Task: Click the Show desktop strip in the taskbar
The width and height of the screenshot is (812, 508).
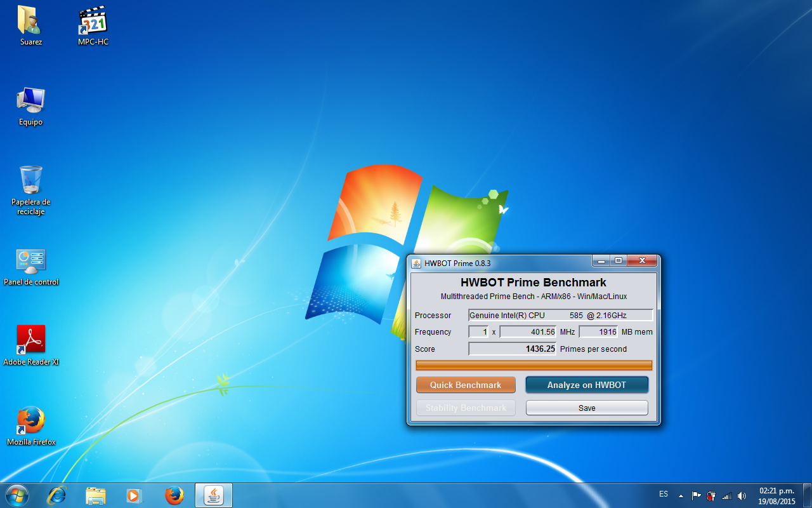Action: pos(807,495)
